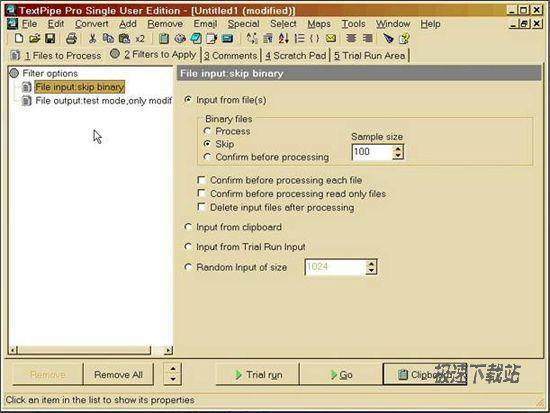Click the Paste toolbar icon
Image resolution: width=550 pixels, height=413 pixels.
coord(124,38)
